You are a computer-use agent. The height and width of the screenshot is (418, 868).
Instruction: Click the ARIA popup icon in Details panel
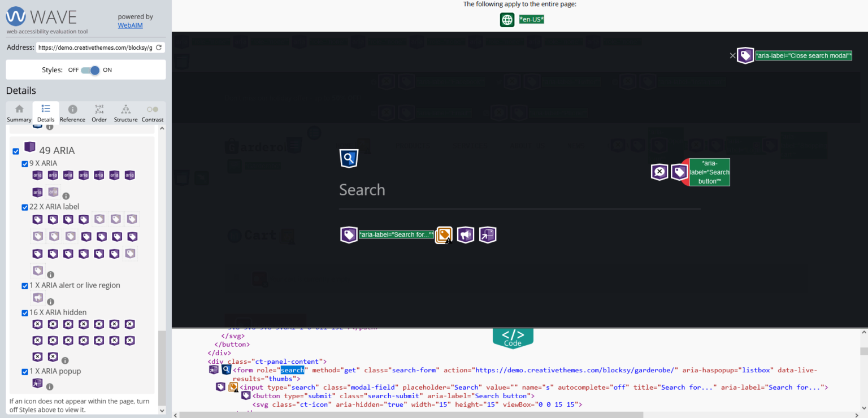37,384
